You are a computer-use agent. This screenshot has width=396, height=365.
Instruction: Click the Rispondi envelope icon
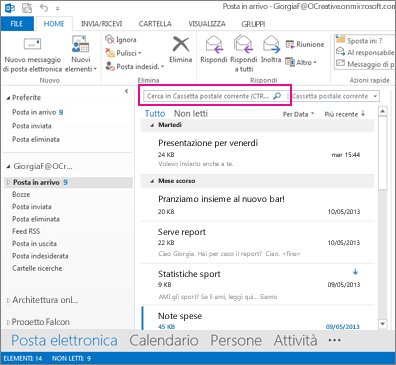214,44
